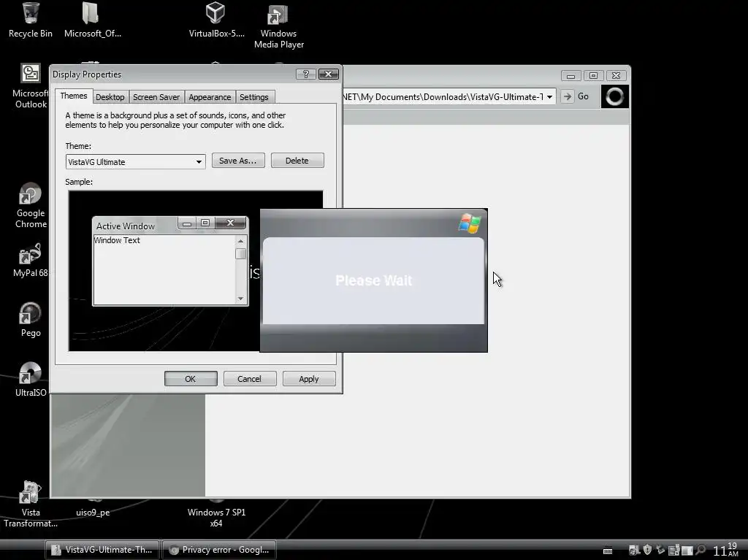The height and width of the screenshot is (560, 748).
Task: Select the Microsoft Outlook desktop icon
Action: tap(31, 74)
